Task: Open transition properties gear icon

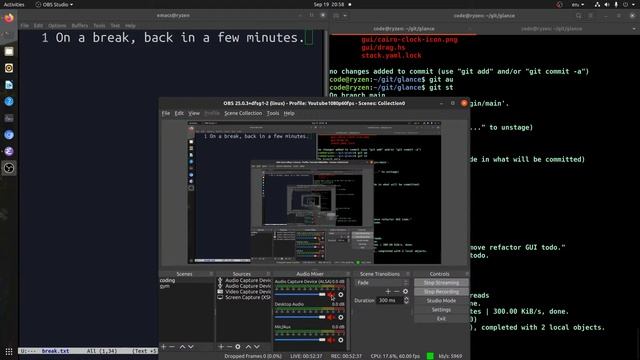Action: (x=405, y=291)
